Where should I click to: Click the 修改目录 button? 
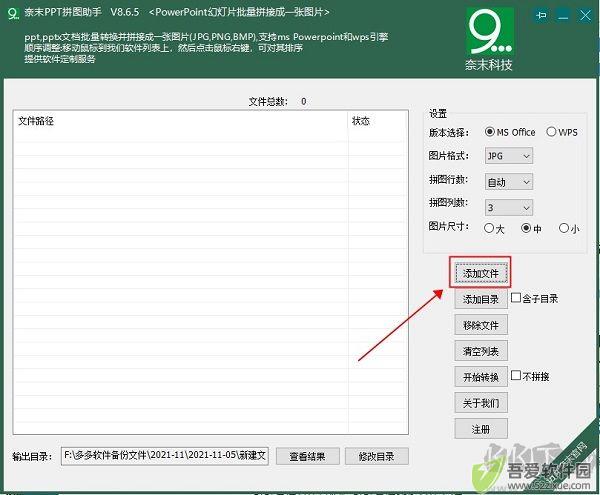click(x=377, y=456)
